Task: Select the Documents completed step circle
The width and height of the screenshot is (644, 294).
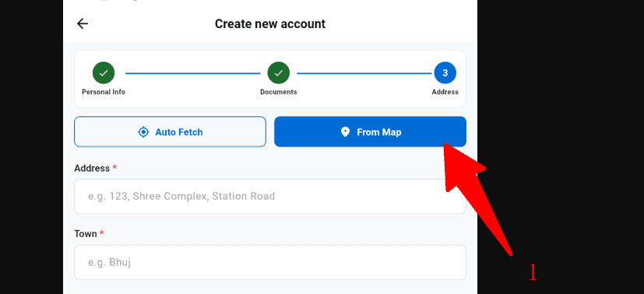Action: (279, 73)
